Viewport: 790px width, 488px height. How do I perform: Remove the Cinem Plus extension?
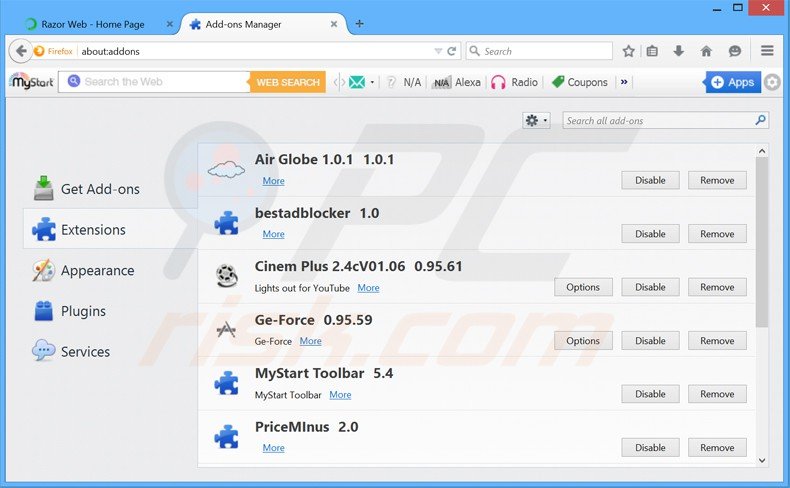[x=717, y=287]
